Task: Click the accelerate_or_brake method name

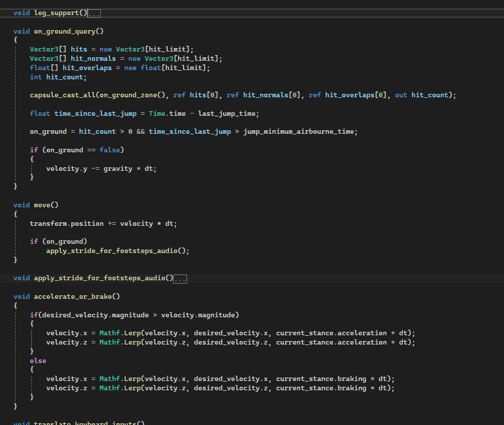Action: click(x=72, y=296)
